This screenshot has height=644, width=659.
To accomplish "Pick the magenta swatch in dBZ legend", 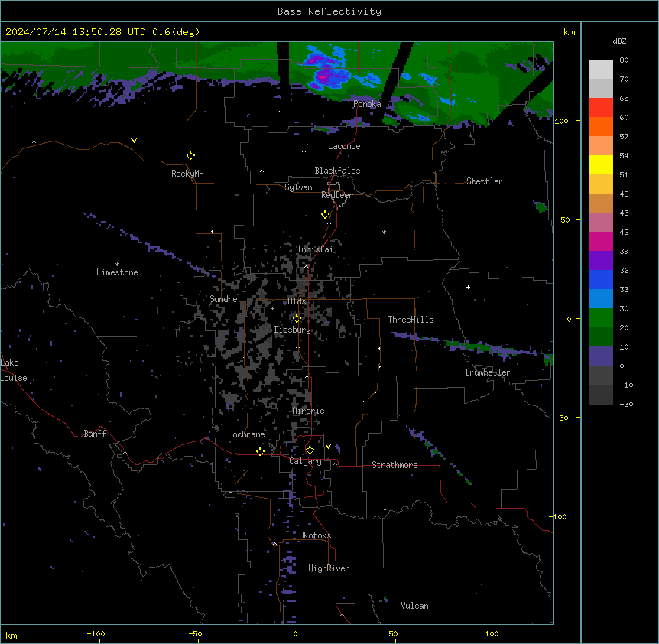I will click(x=601, y=241).
